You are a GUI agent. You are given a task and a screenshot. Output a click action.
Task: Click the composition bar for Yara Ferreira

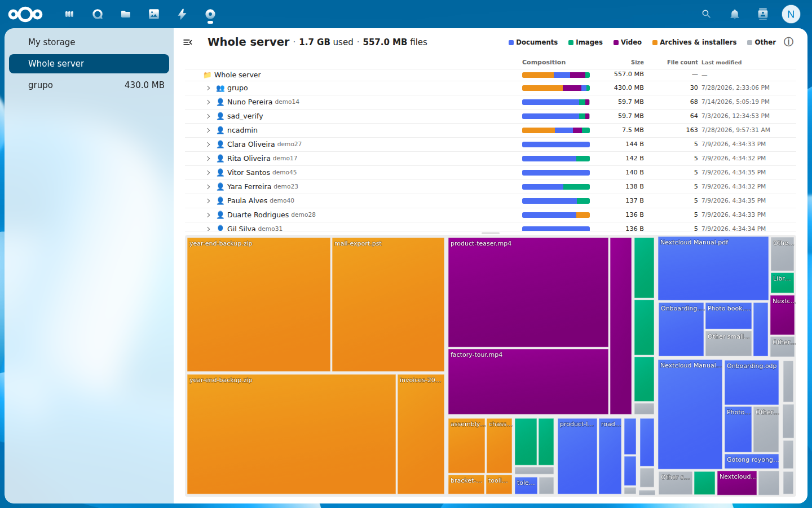(556, 187)
